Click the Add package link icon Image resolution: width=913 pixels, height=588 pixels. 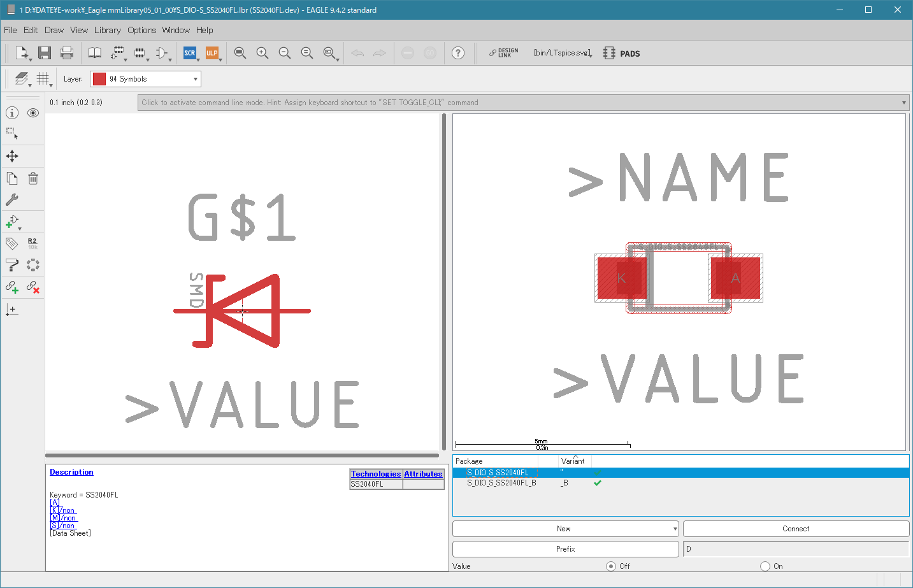point(12,287)
